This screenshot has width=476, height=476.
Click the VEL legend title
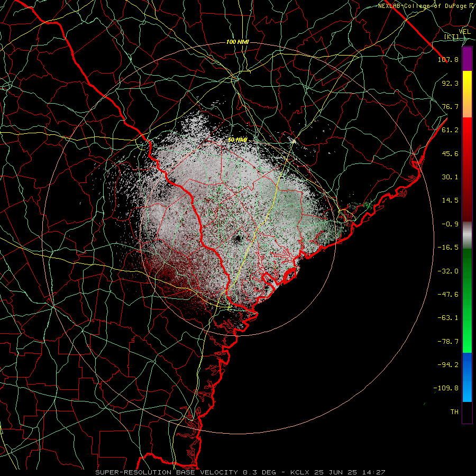point(465,32)
